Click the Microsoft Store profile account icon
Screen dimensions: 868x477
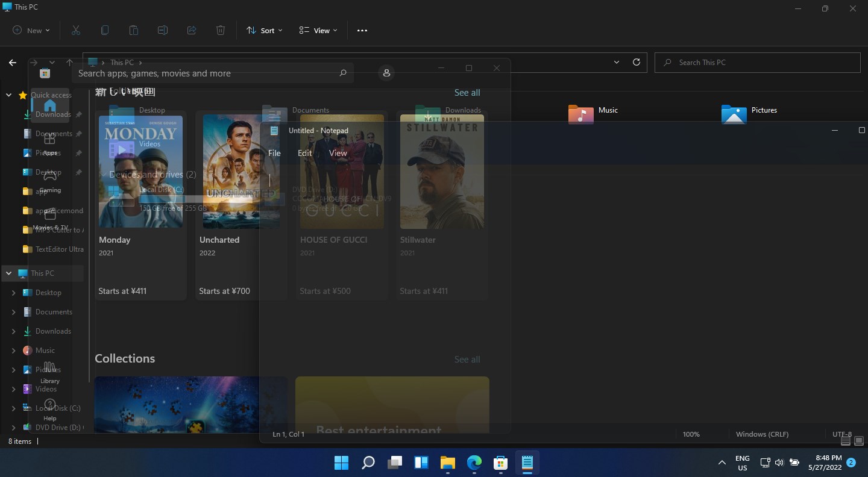pos(387,73)
